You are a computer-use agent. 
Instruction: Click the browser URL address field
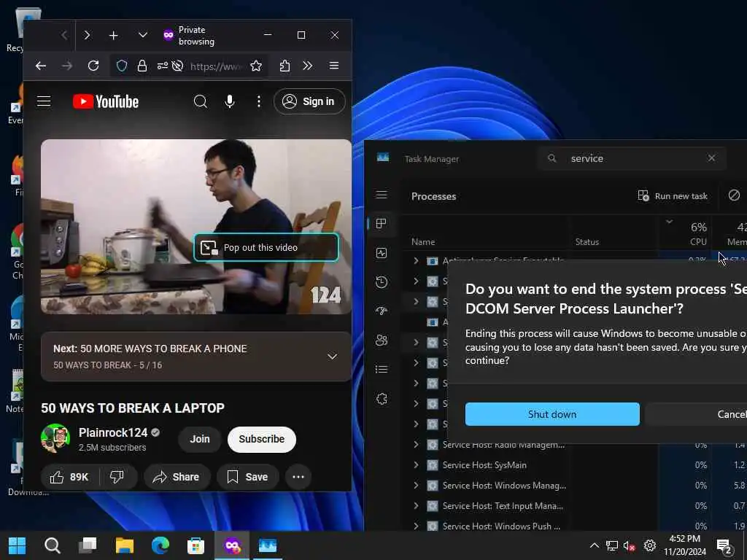click(216, 66)
